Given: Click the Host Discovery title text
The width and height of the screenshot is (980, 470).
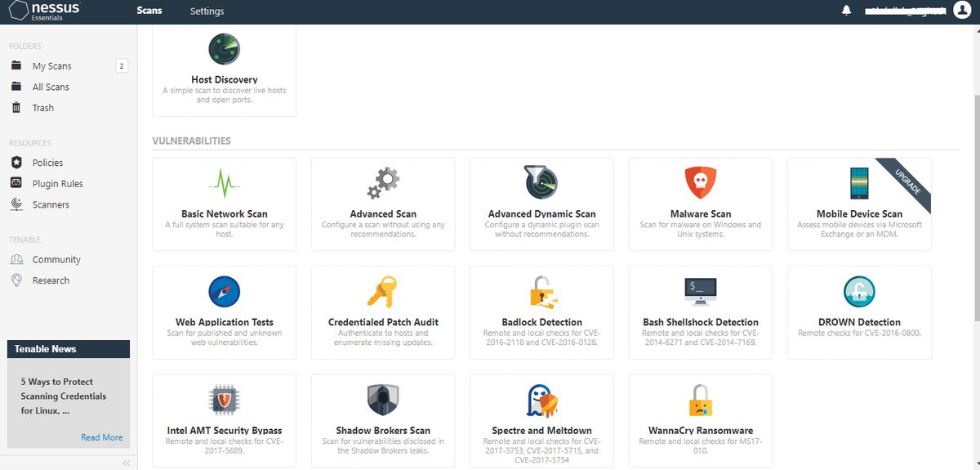Looking at the screenshot, I should tap(225, 80).
